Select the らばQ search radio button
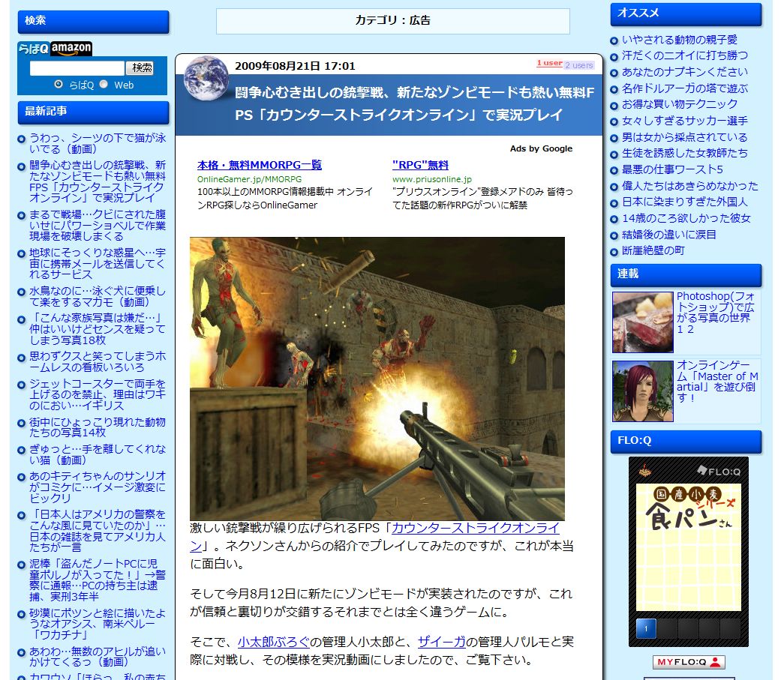 tap(59, 85)
